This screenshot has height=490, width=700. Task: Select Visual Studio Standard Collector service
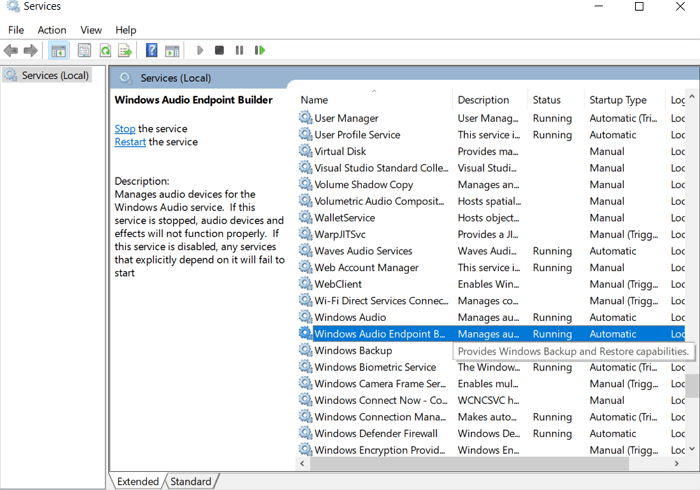tap(491, 168)
